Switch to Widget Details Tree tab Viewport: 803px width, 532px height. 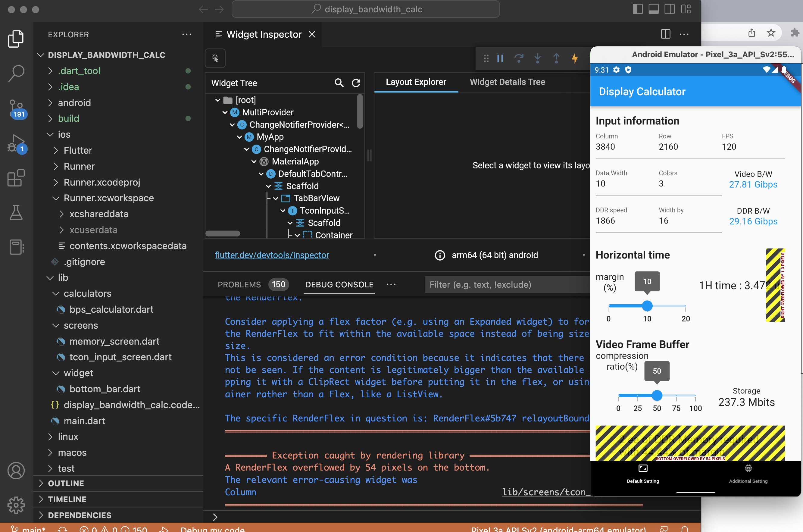coord(507,82)
